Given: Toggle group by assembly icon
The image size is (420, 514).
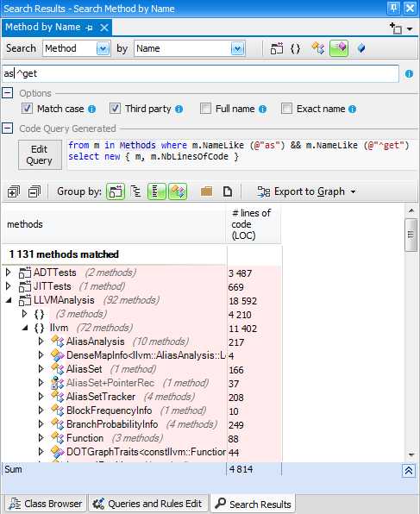Looking at the screenshot, I should coord(116,191).
